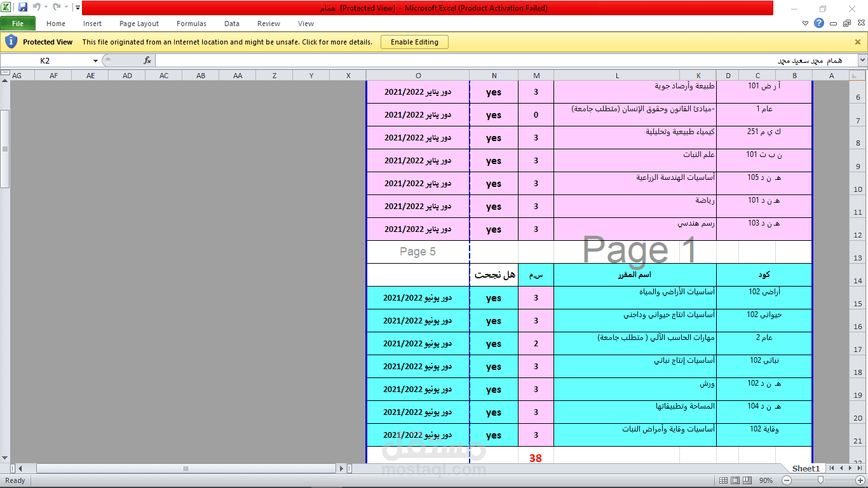Click the Redo arrow icon

(x=57, y=8)
